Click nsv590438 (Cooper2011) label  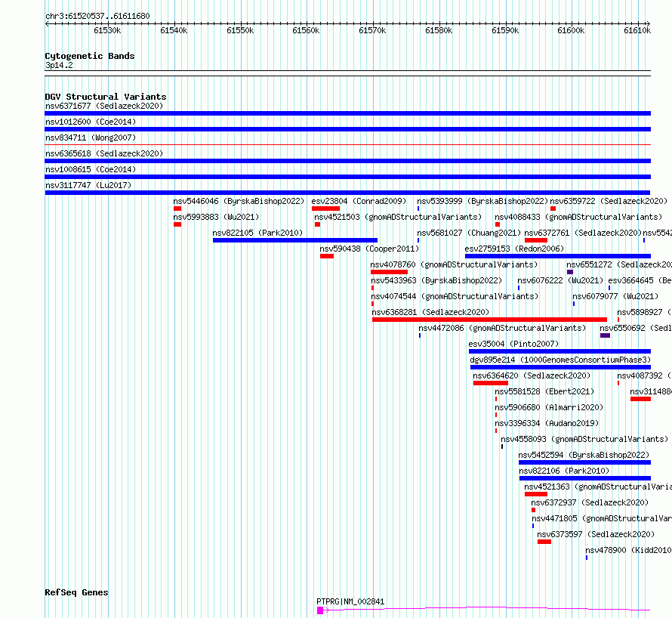pyautogui.click(x=369, y=249)
